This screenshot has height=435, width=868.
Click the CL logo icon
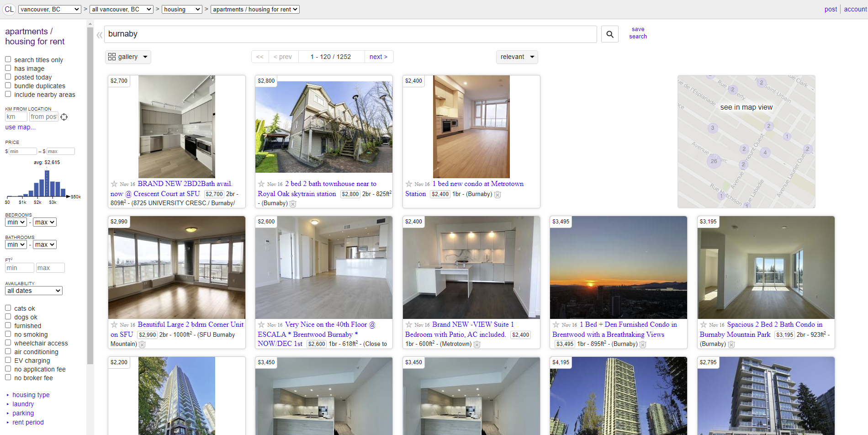[9, 9]
